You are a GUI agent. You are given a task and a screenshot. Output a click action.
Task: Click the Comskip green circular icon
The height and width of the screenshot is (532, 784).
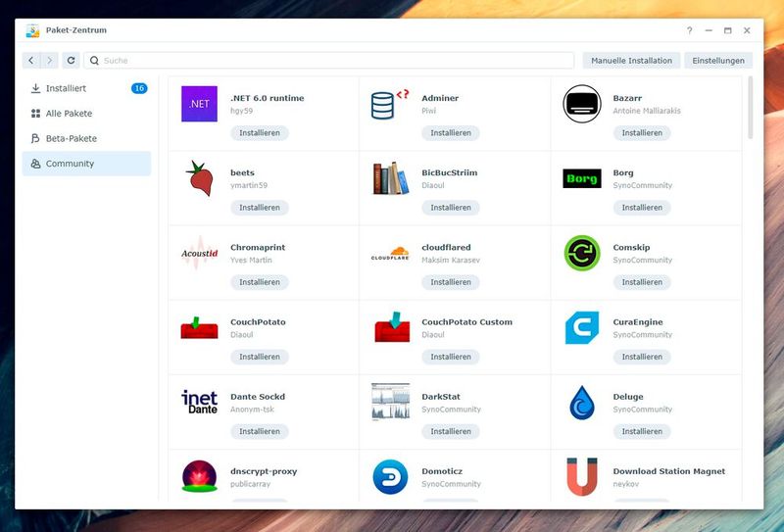582,253
